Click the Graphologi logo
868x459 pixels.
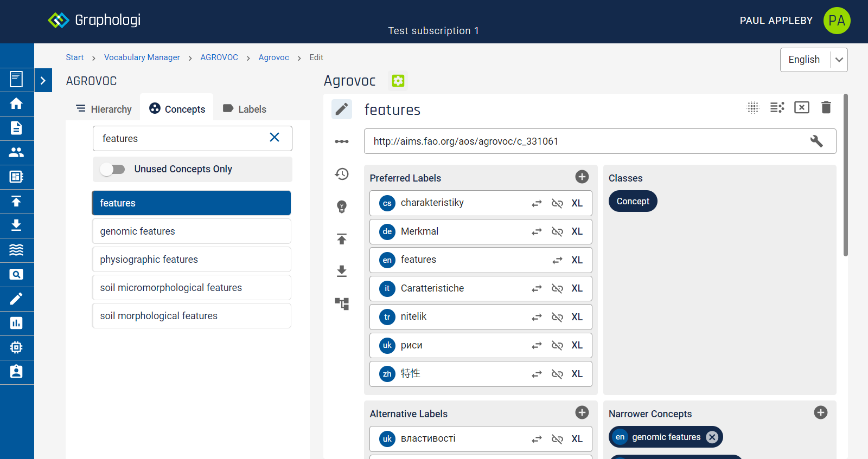[x=94, y=20]
